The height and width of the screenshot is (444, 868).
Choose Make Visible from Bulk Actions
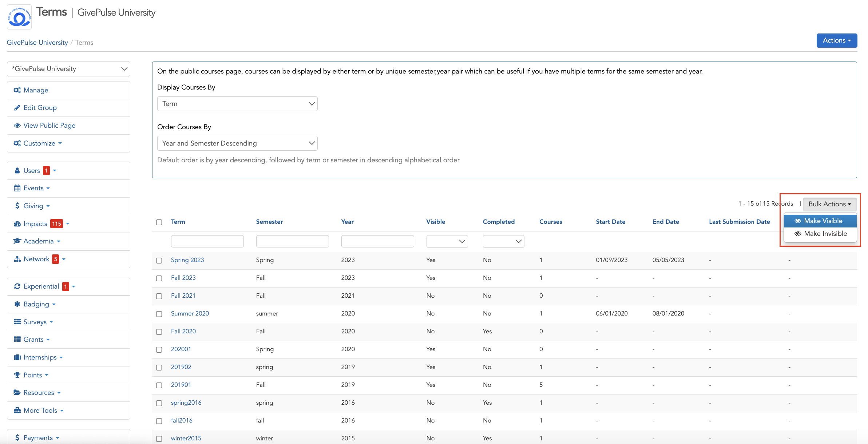(x=820, y=221)
